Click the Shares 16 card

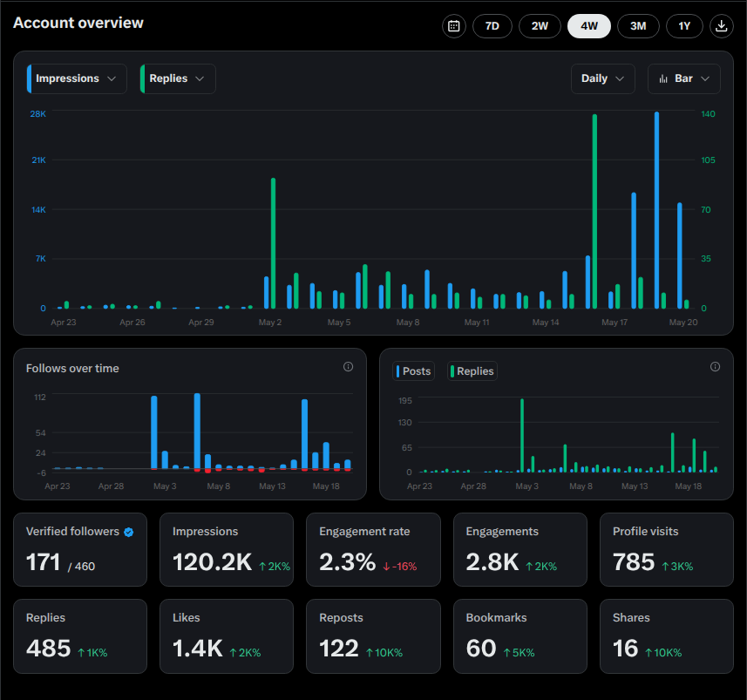click(667, 636)
